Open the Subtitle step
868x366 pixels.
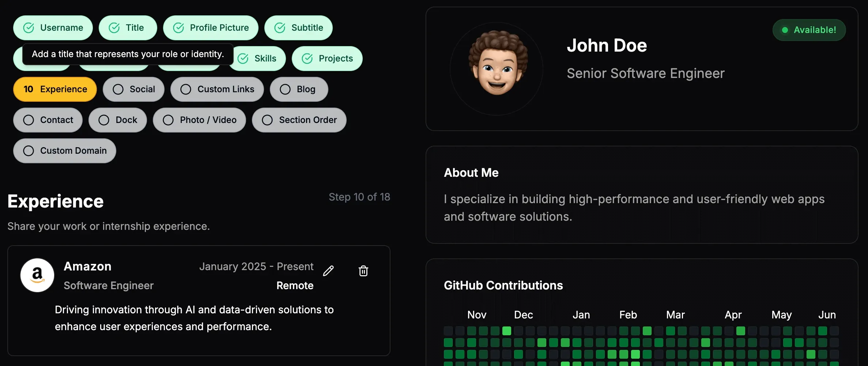coord(298,28)
